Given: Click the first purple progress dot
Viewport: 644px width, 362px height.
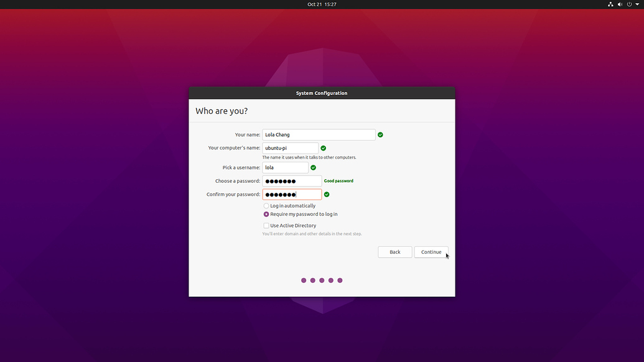Looking at the screenshot, I should click(304, 280).
